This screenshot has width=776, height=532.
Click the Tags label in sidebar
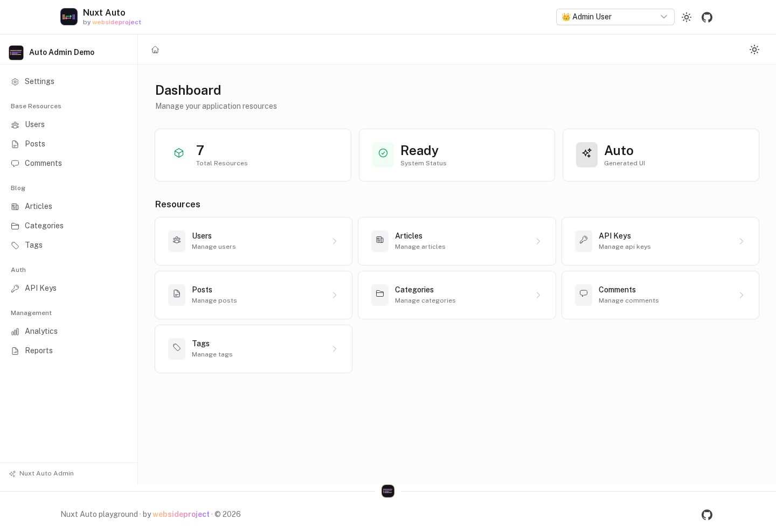[33, 245]
